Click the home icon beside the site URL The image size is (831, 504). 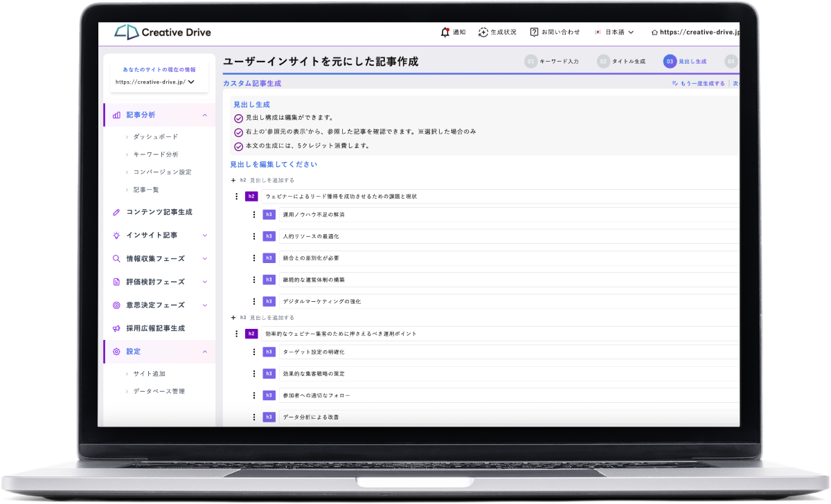point(654,32)
